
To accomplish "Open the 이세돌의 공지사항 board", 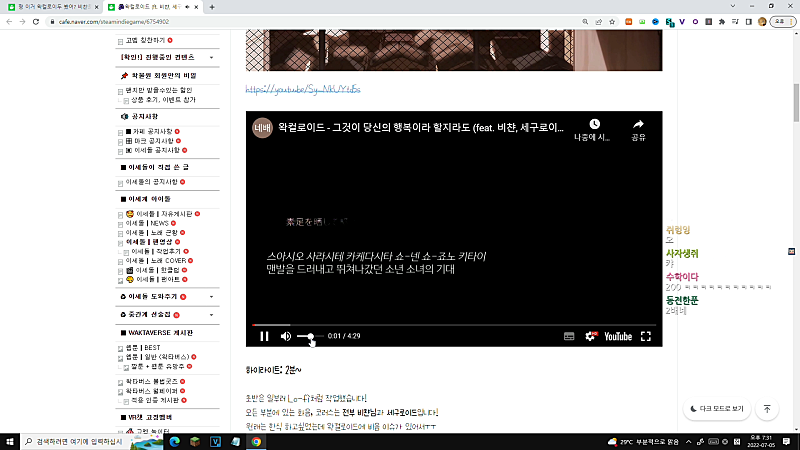I will pos(152,182).
